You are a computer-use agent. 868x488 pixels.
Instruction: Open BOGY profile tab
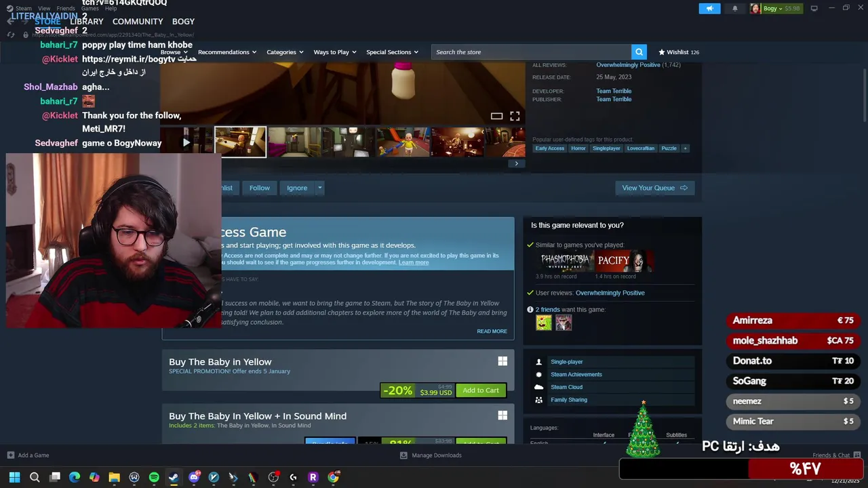pos(183,22)
